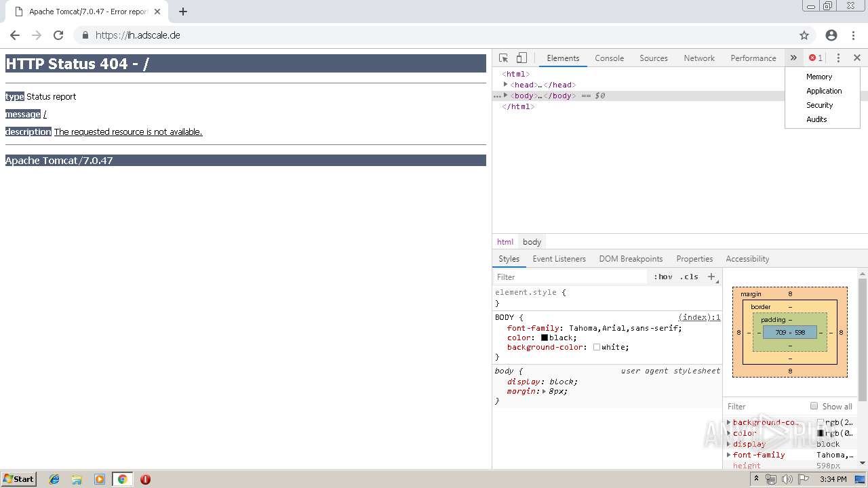
Task: Click the red security taskbar icon
Action: pos(145,479)
